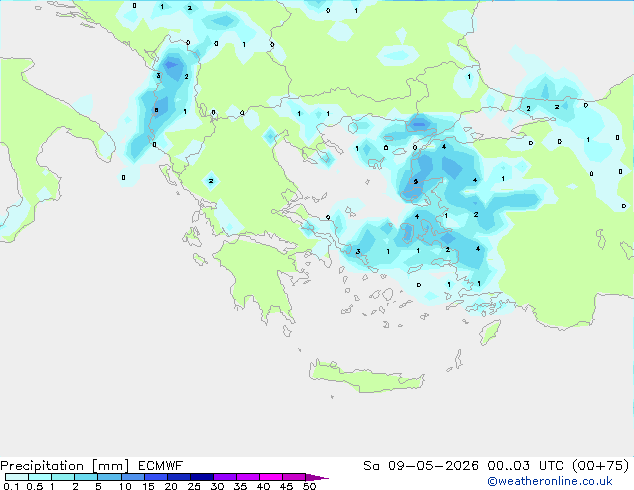Pick the 15–20 mm legend swatch
The height and width of the screenshot is (490, 634).
tap(156, 477)
